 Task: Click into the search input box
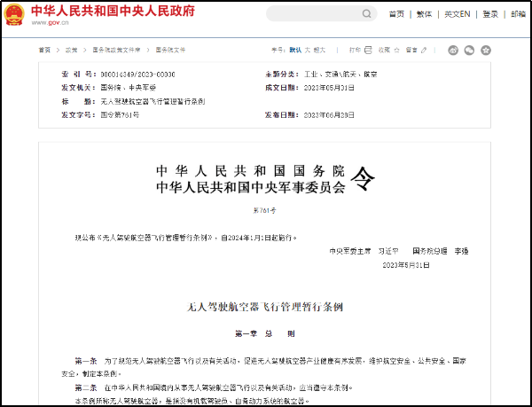pos(310,14)
